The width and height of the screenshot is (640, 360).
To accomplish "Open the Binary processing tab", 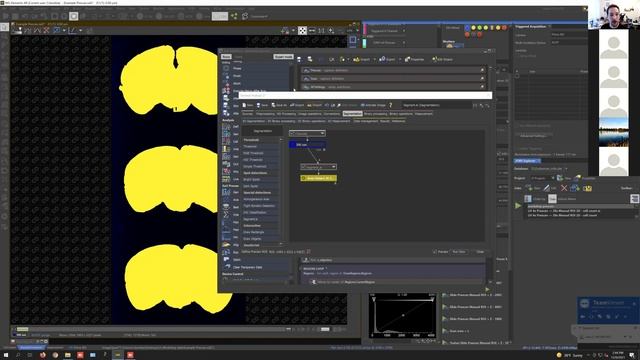I will [x=375, y=114].
